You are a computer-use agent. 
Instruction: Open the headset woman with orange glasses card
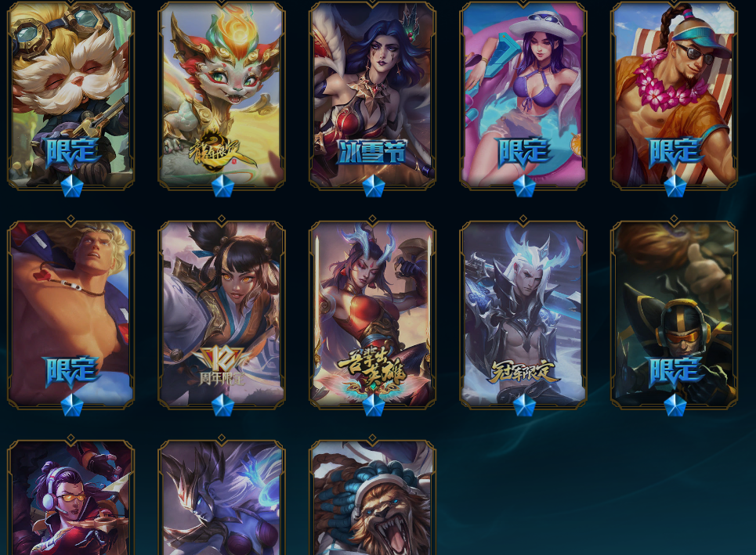[71, 497]
